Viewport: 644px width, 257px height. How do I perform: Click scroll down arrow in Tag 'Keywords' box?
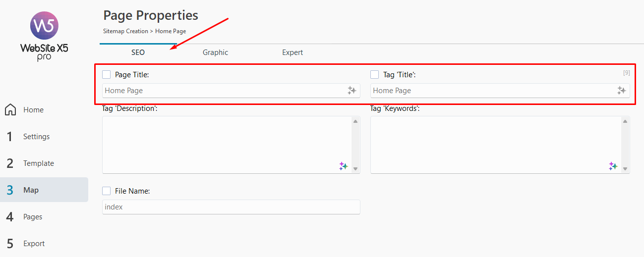[625, 169]
